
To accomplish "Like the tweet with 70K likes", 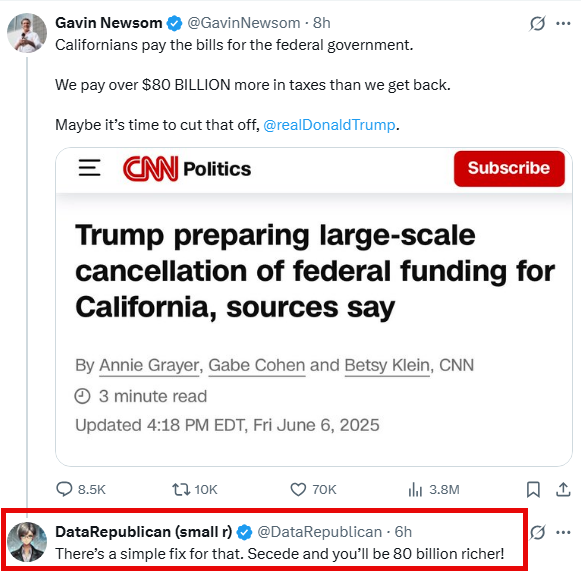I will pyautogui.click(x=298, y=489).
